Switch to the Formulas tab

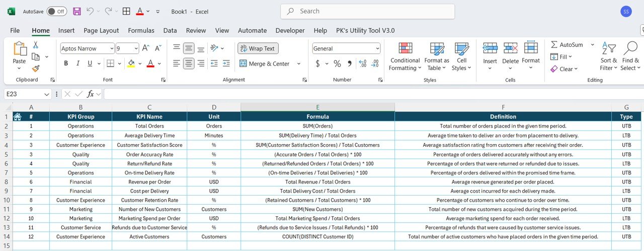click(141, 30)
